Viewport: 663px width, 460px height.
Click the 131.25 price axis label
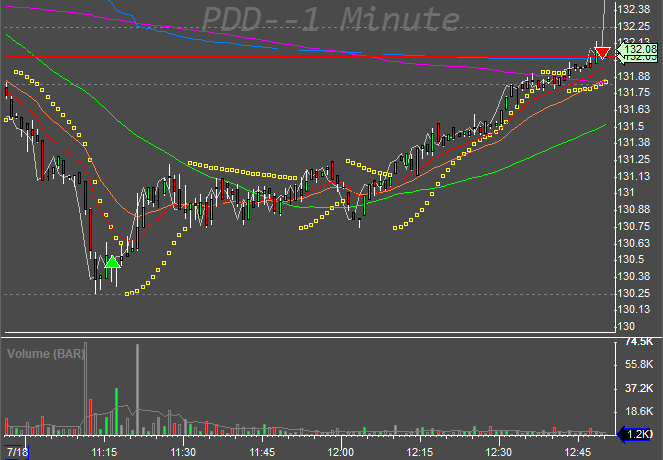(634, 159)
